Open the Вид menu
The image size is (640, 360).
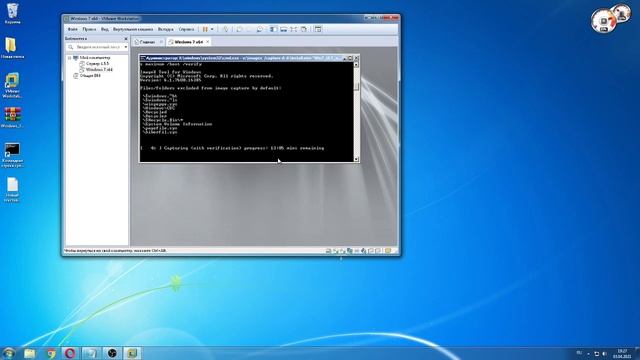pos(104,29)
